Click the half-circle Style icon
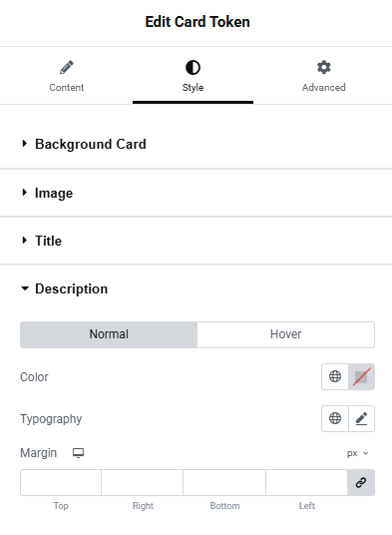The height and width of the screenshot is (535, 392). click(x=193, y=67)
